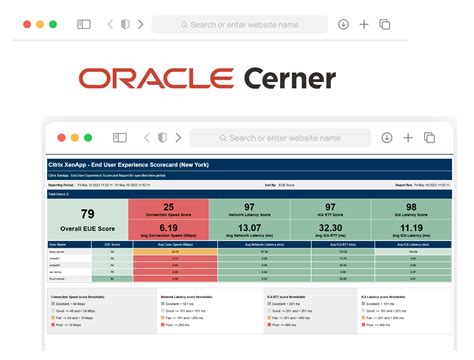Click the ICA RTT Score tile
Screen dimensions: 474x360
[330, 209]
